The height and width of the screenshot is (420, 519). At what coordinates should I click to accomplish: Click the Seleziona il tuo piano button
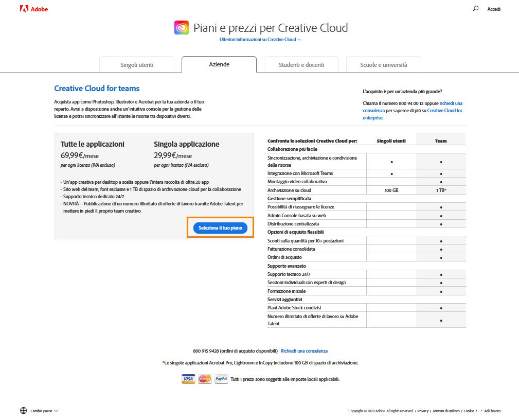(221, 228)
